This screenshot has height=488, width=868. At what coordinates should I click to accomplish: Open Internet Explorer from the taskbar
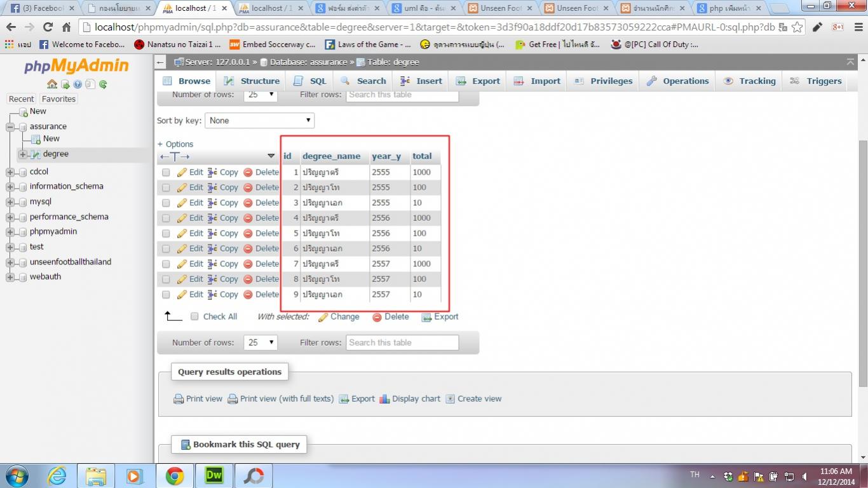point(57,476)
